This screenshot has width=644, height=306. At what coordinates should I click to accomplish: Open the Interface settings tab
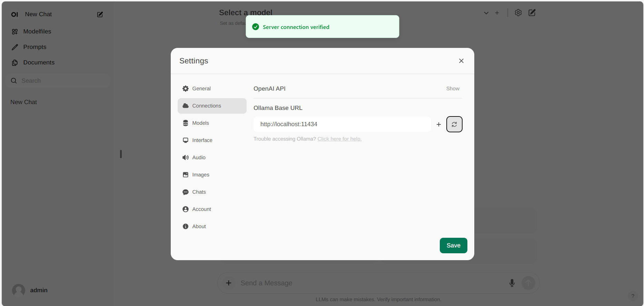[202, 140]
